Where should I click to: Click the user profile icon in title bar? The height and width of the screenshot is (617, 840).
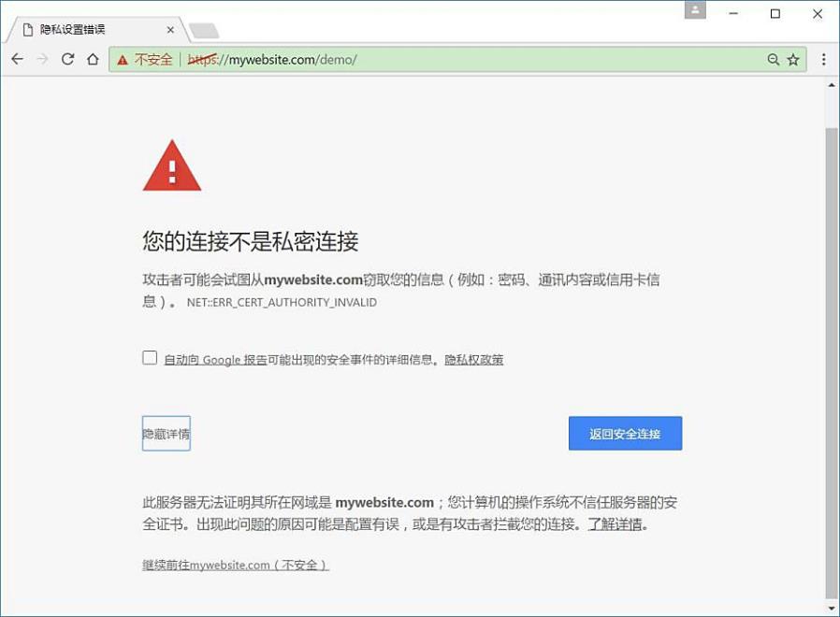pos(695,10)
